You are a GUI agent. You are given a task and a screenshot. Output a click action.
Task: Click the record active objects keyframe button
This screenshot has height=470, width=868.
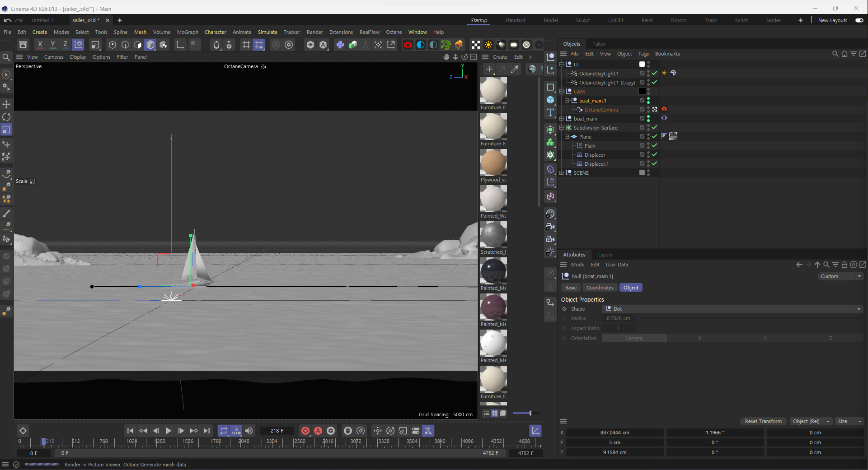305,431
